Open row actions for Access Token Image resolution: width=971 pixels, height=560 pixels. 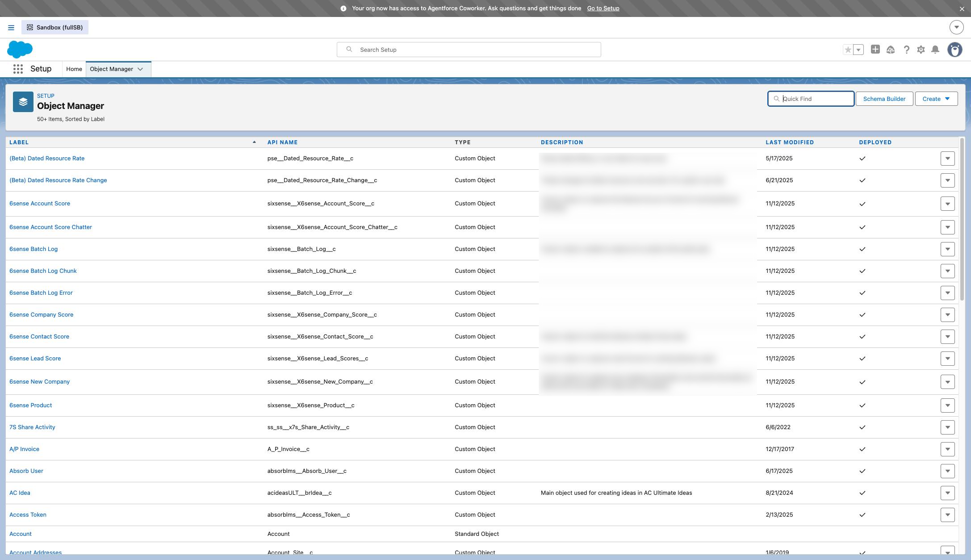(x=947, y=515)
